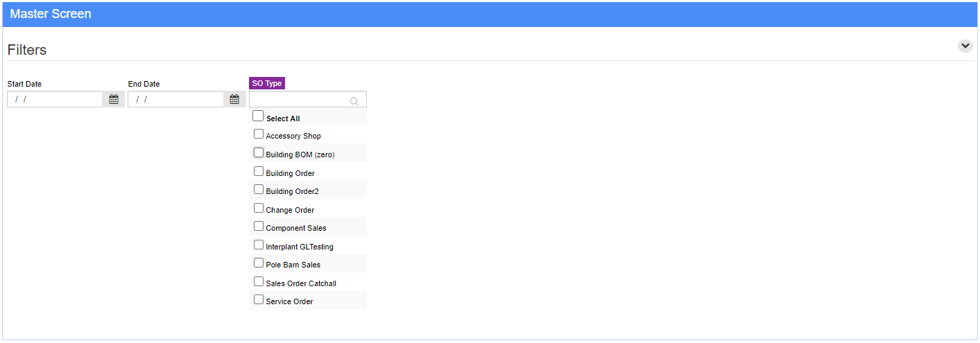The height and width of the screenshot is (343, 980).
Task: Enable the Component Sales checkbox
Action: pos(259,226)
